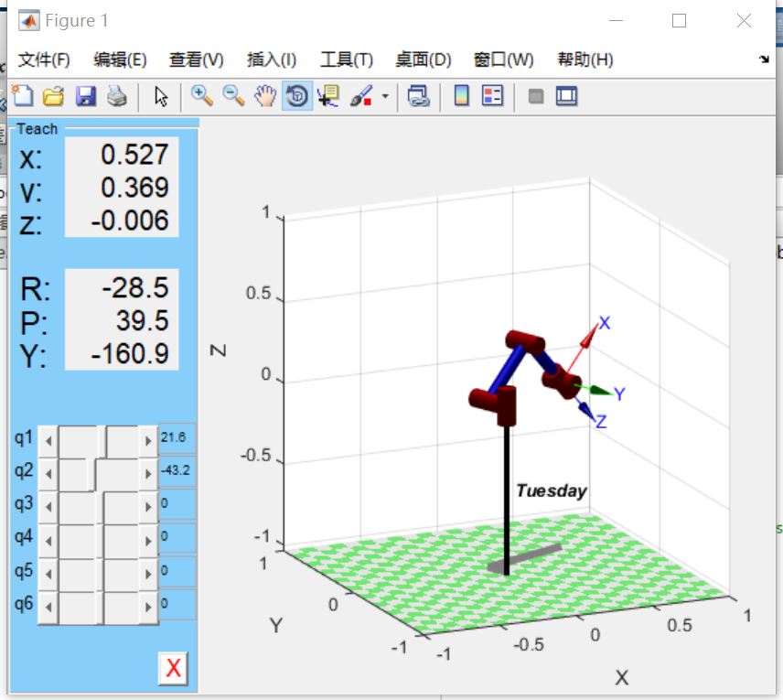Insert a colorbar on the plot
The height and width of the screenshot is (700, 783).
(460, 95)
